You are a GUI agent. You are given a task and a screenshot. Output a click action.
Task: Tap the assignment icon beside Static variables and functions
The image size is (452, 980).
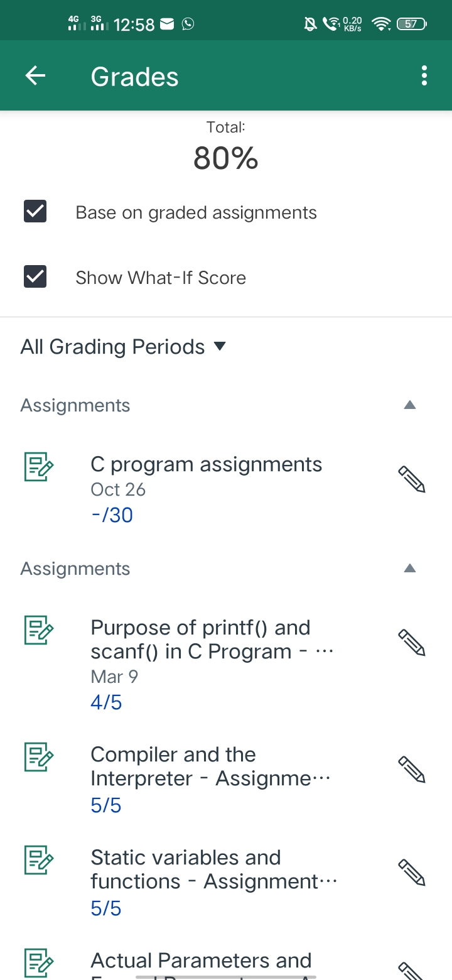tap(39, 860)
